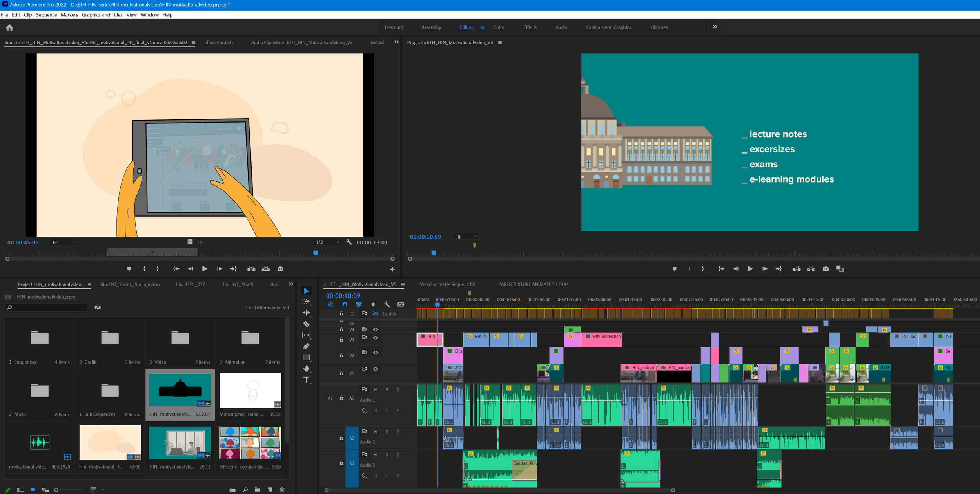The height and width of the screenshot is (494, 980).
Task: Select the Razor tool
Action: coord(307,324)
